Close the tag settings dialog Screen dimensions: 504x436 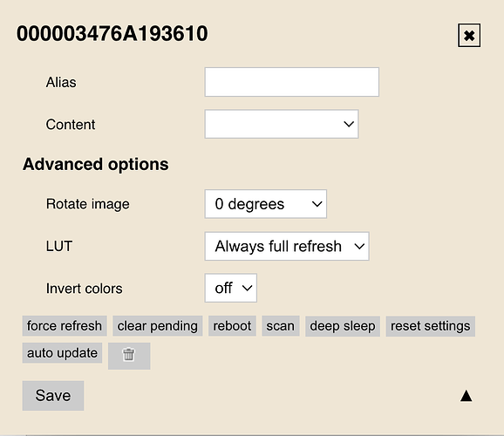coord(469,36)
